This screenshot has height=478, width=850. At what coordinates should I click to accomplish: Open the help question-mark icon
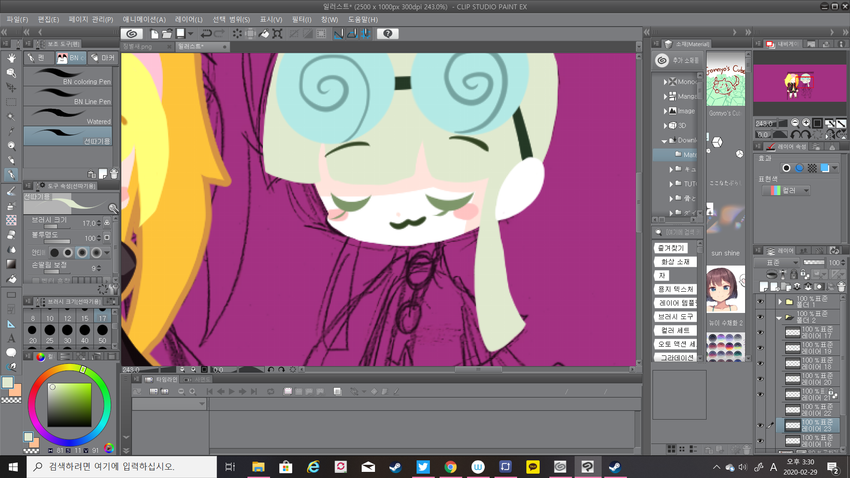point(388,34)
